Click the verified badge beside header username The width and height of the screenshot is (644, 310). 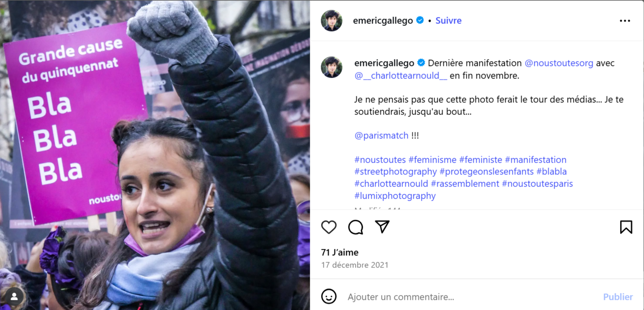pos(420,20)
